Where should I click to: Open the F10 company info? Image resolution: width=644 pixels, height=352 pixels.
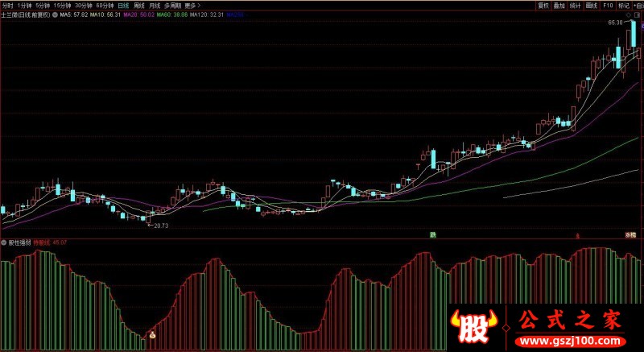coord(608,6)
